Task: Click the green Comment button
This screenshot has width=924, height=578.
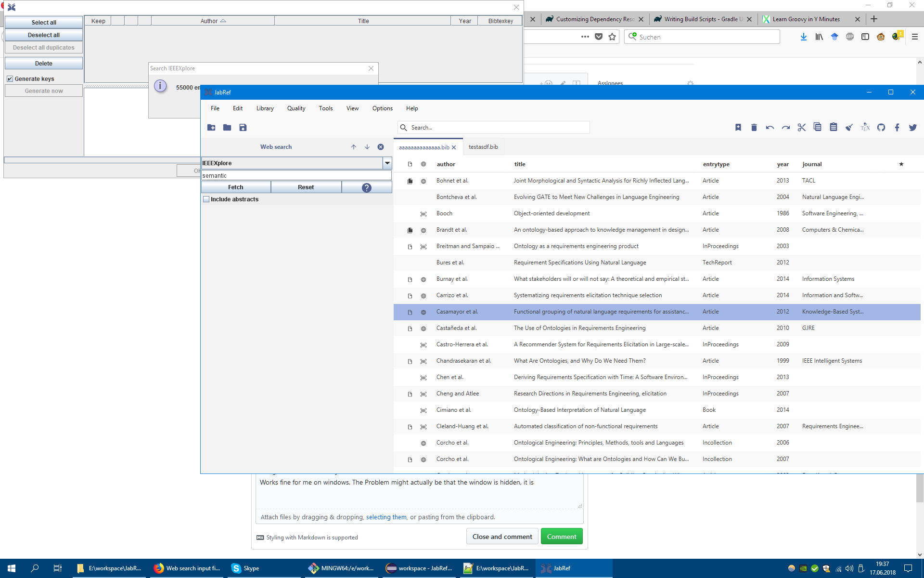Action: coord(562,537)
